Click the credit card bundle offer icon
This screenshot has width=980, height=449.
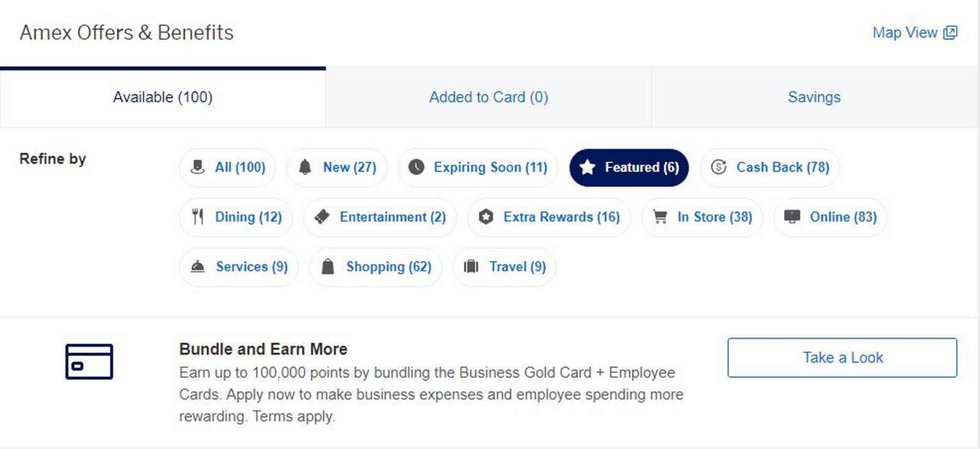pyautogui.click(x=89, y=361)
